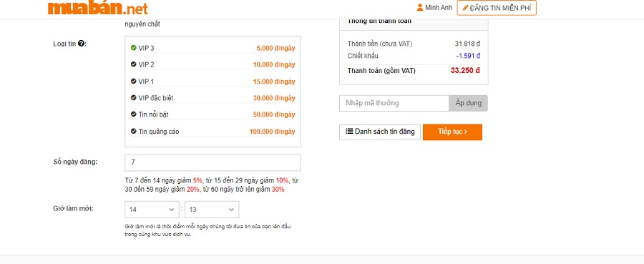Expand the hour selector chevron arrow
The height and width of the screenshot is (264, 644).
click(x=172, y=210)
